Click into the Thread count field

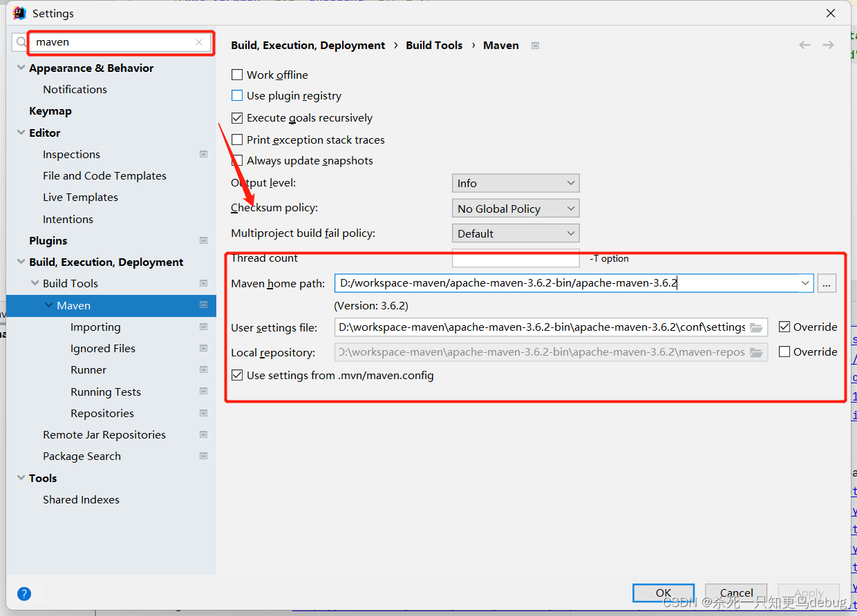click(x=516, y=258)
